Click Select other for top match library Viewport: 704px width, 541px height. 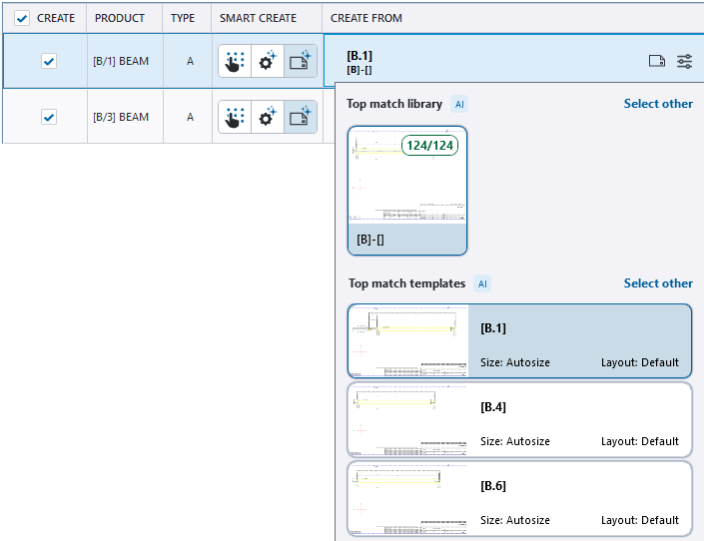point(658,104)
